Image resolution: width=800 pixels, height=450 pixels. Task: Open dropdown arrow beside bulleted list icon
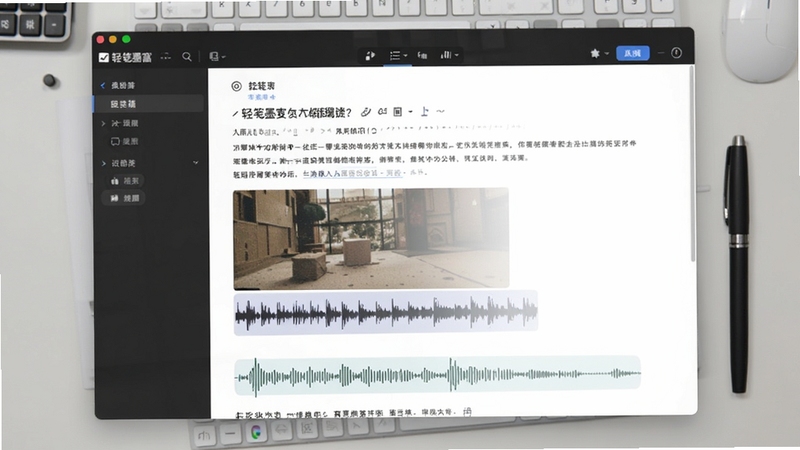405,55
